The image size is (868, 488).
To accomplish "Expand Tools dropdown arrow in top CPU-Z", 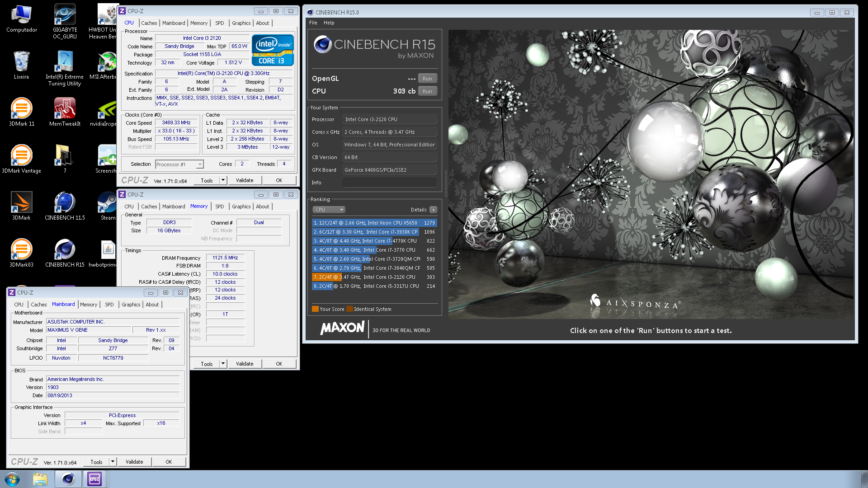I will [x=223, y=180].
